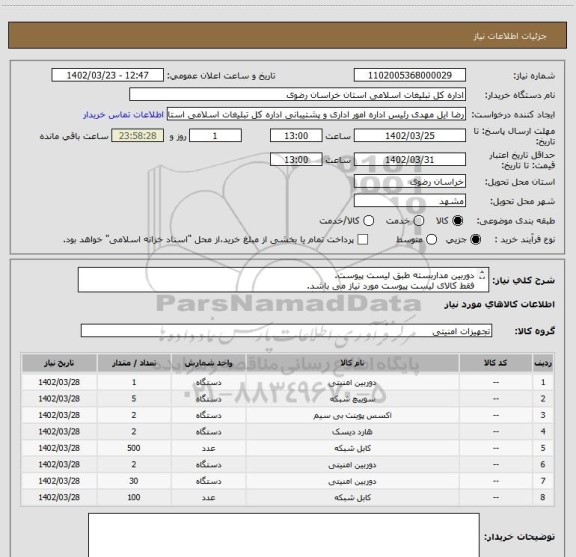The image size is (576, 557).
Task: Click unit عدد in row 5
Action: (x=208, y=448)
